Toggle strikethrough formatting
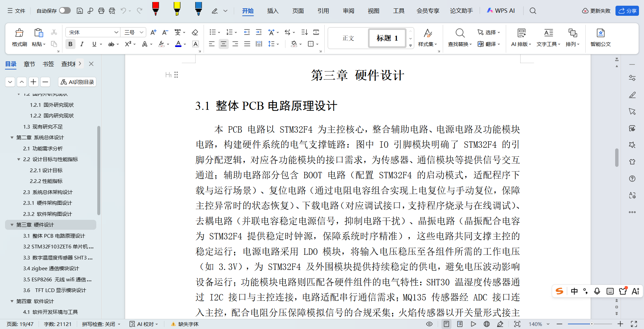This screenshot has width=644, height=329. point(111,44)
